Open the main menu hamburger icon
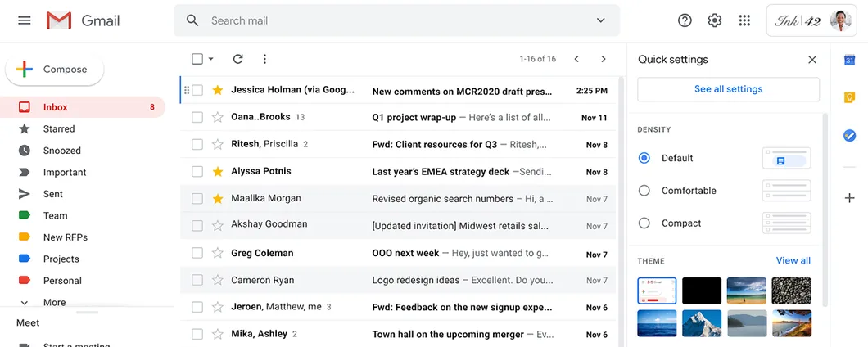This screenshot has height=347, width=868. (x=25, y=21)
